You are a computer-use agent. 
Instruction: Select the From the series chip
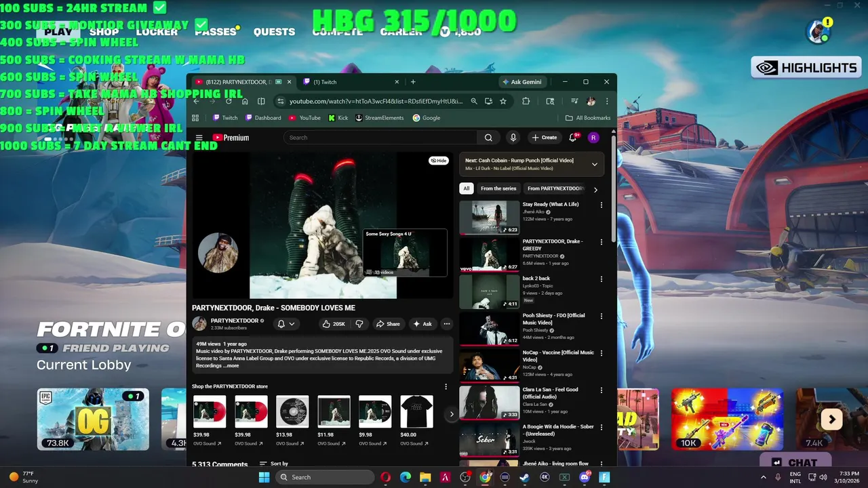[x=498, y=188]
